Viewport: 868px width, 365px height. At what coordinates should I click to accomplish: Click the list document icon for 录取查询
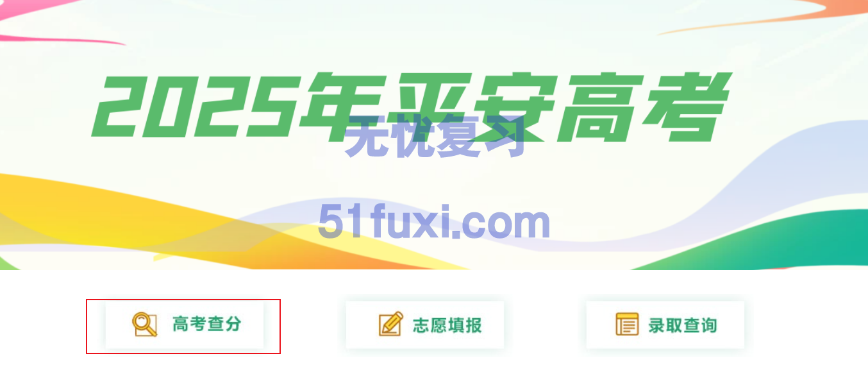pyautogui.click(x=627, y=325)
